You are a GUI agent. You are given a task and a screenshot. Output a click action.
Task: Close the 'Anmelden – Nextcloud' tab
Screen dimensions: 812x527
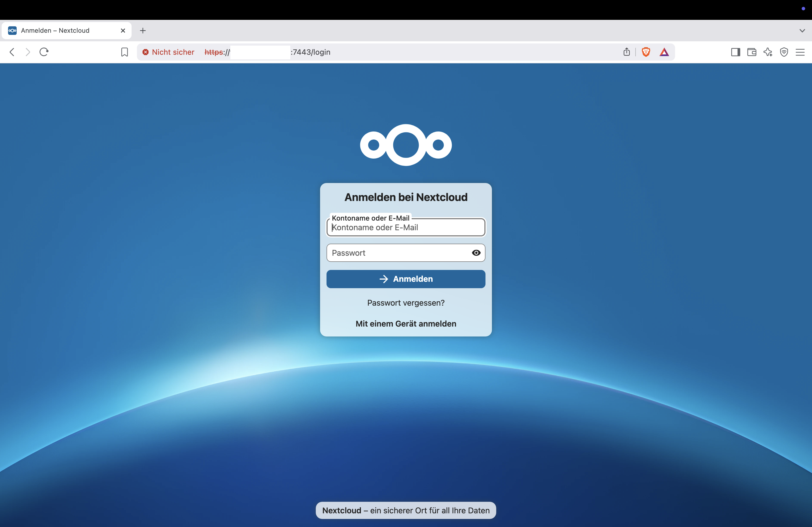pyautogui.click(x=123, y=31)
